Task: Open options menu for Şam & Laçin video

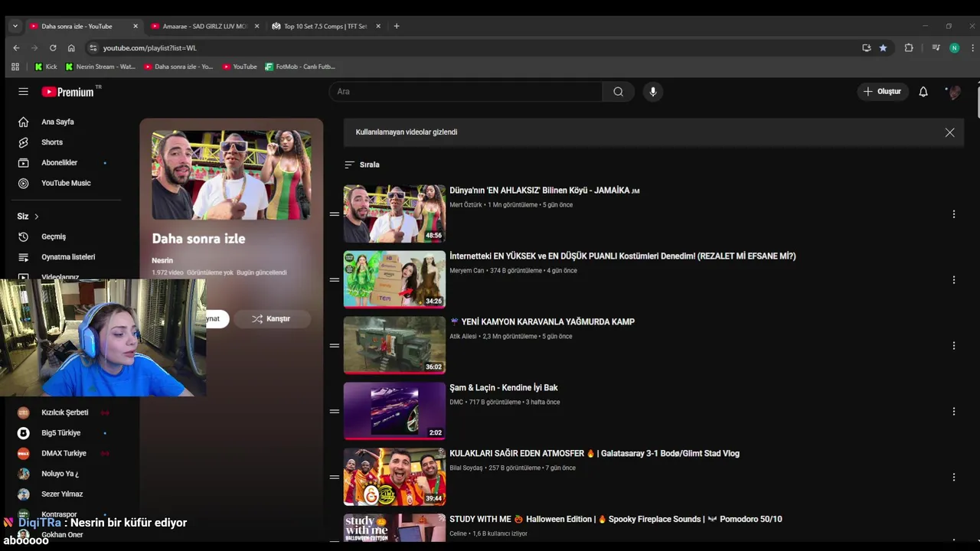Action: (x=954, y=412)
